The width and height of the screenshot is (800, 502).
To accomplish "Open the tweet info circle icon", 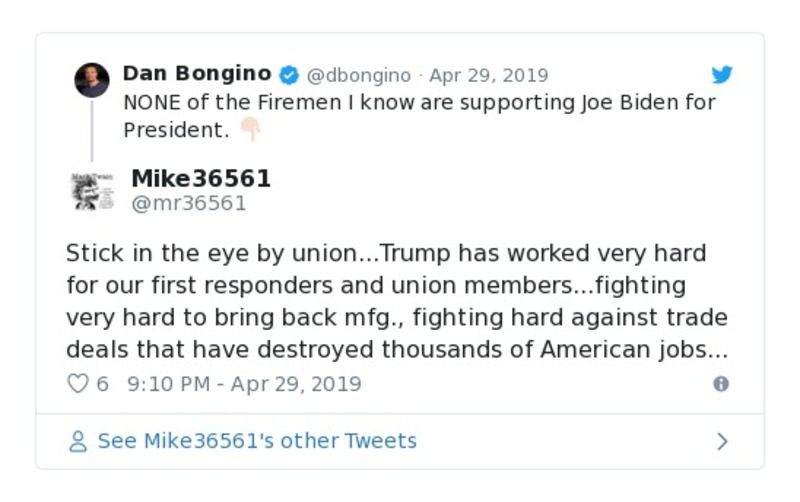I will tap(720, 384).
